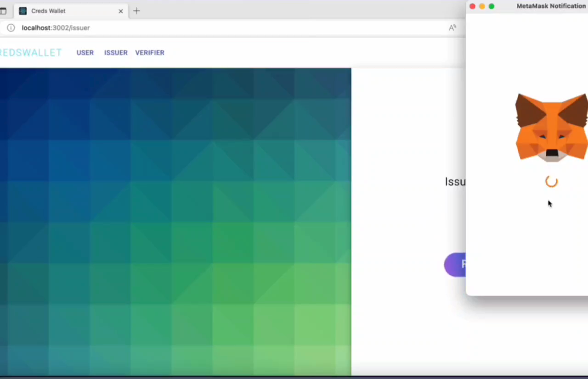Select the Creds Wallet browser tab
The image size is (588, 379).
(x=71, y=11)
